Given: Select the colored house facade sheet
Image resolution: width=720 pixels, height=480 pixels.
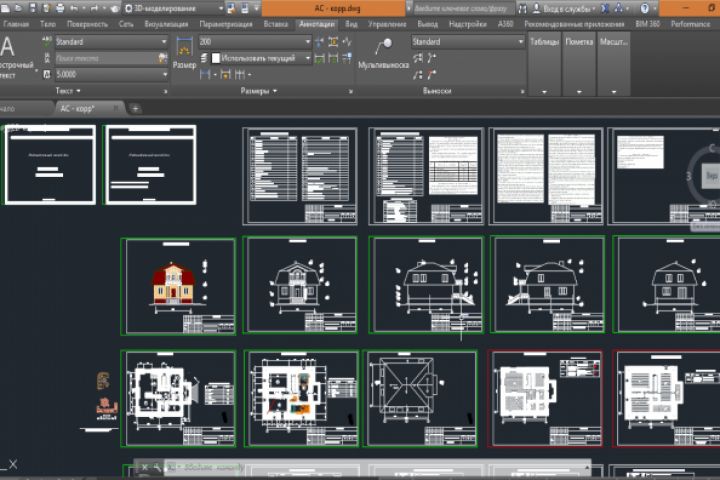Looking at the screenshot, I should (x=179, y=286).
